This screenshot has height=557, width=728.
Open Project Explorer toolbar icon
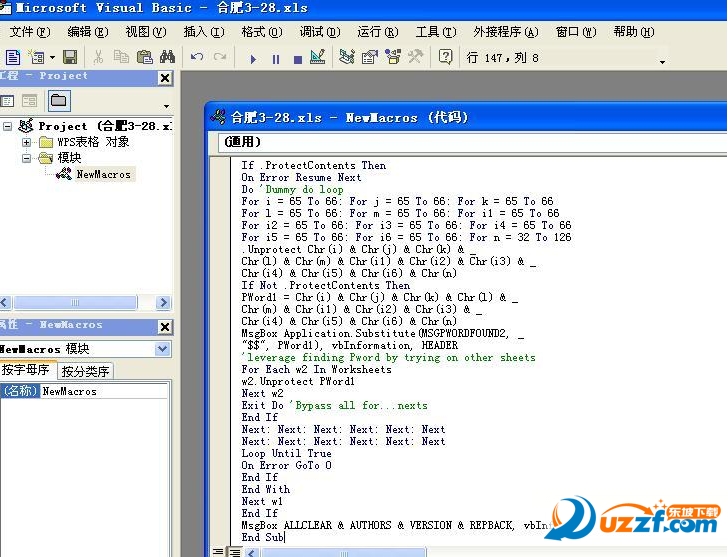[347, 58]
